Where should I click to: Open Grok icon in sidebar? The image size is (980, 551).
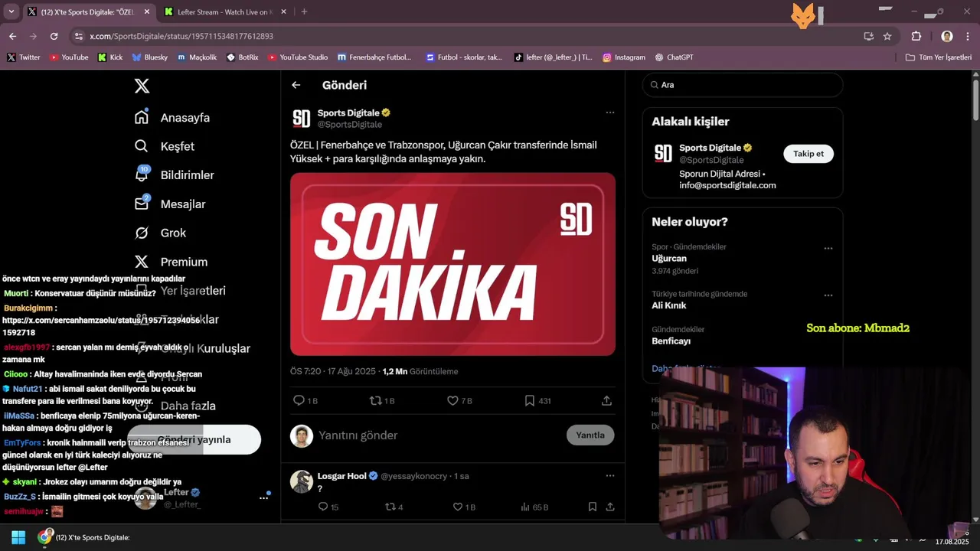142,233
